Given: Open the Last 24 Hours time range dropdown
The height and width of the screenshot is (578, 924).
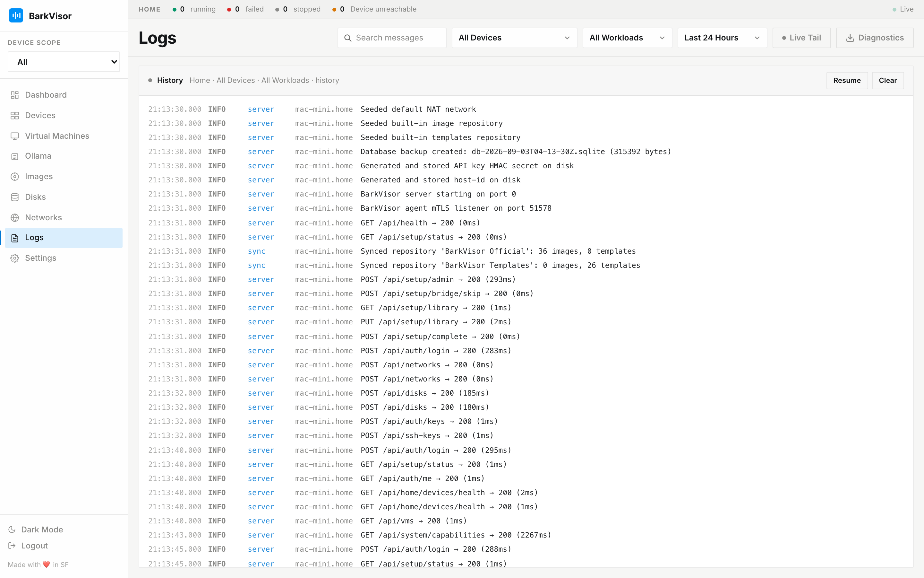Looking at the screenshot, I should tap(722, 38).
